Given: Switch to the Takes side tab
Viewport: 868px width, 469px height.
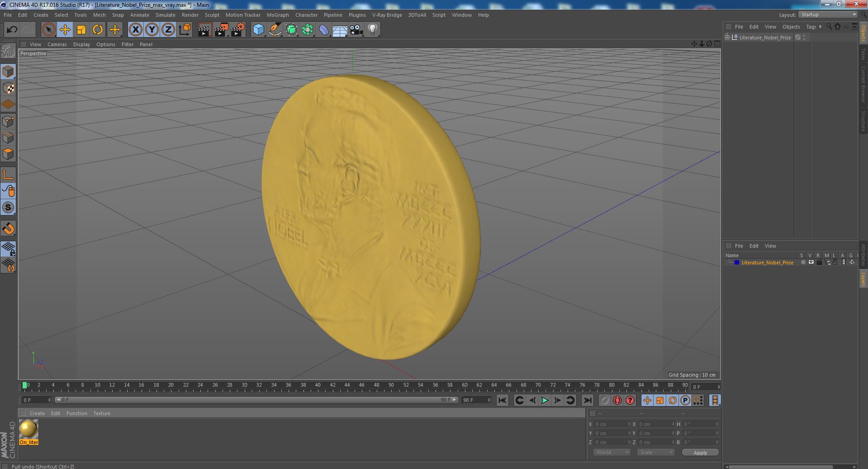Looking at the screenshot, I should 863,54.
